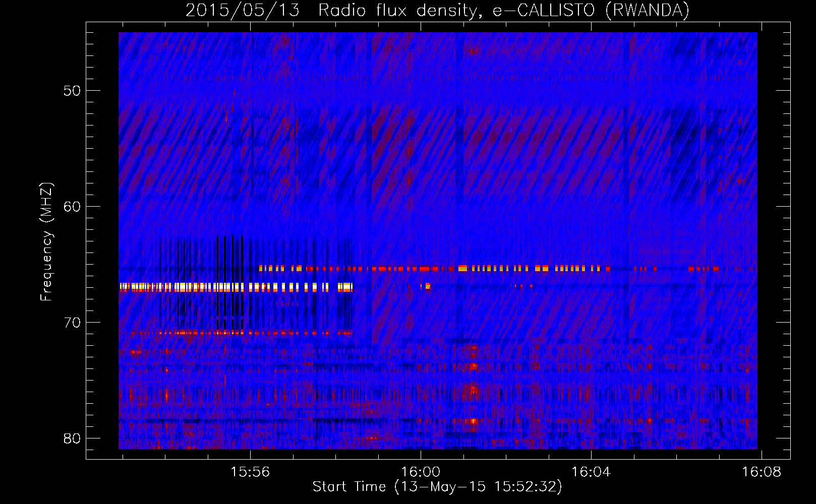The width and height of the screenshot is (816, 504).
Task: Click the bright yellow-white emission band near 67 MHz
Action: 236,287
